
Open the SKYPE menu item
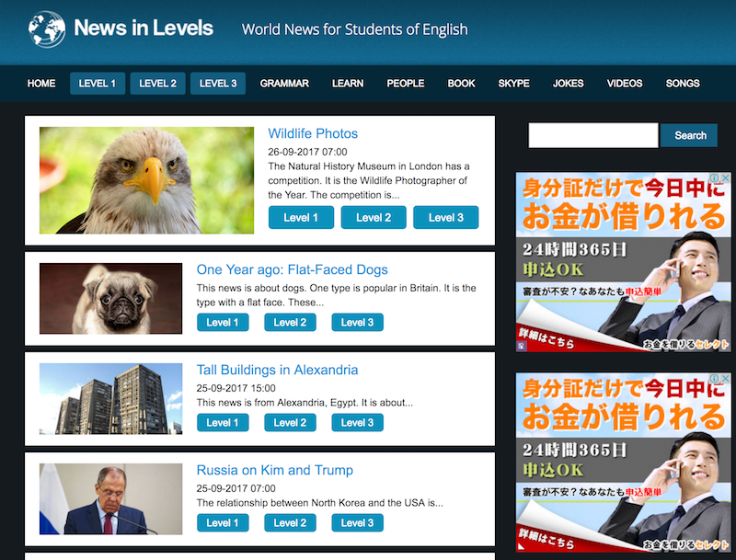[x=514, y=84]
